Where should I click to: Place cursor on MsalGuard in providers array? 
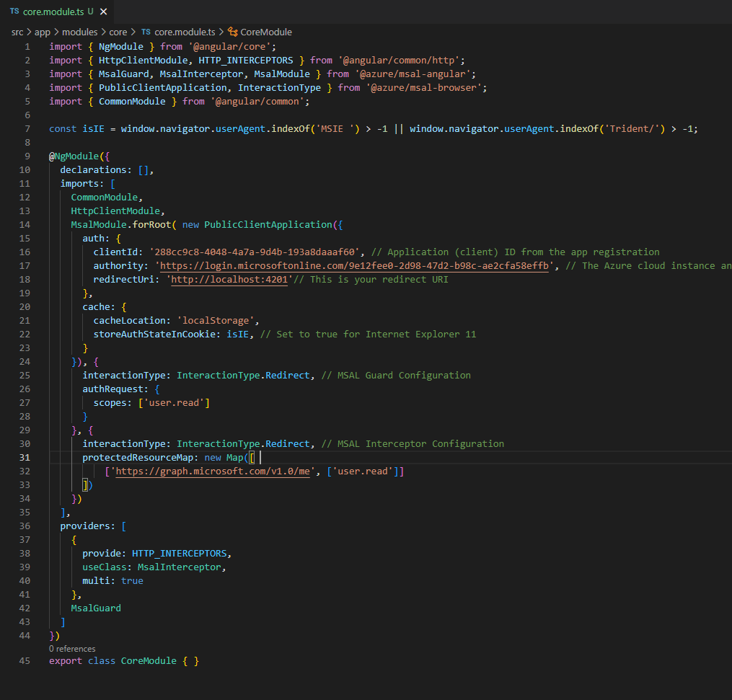point(96,608)
